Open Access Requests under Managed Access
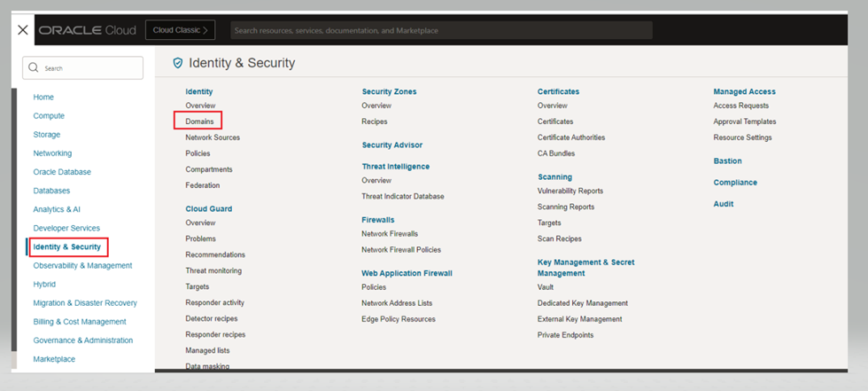The width and height of the screenshot is (868, 391). click(x=741, y=106)
